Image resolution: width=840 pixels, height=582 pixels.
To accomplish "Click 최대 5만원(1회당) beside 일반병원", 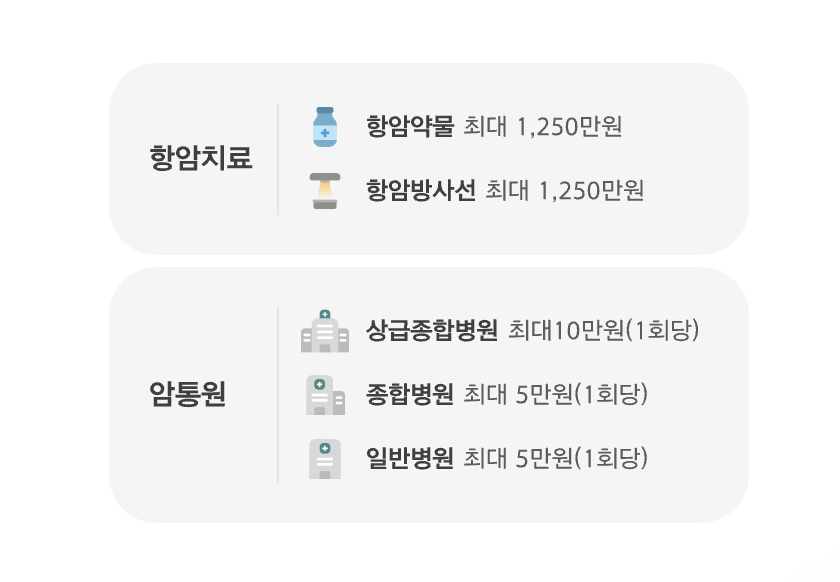I will point(556,458).
